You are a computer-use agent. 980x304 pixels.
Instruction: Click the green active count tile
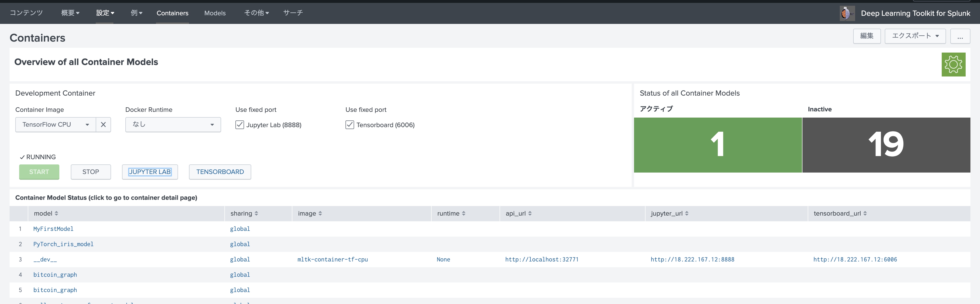pos(718,145)
